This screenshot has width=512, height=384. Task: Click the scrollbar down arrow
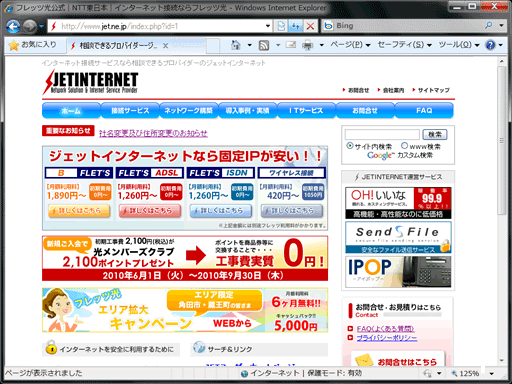pyautogui.click(x=502, y=361)
